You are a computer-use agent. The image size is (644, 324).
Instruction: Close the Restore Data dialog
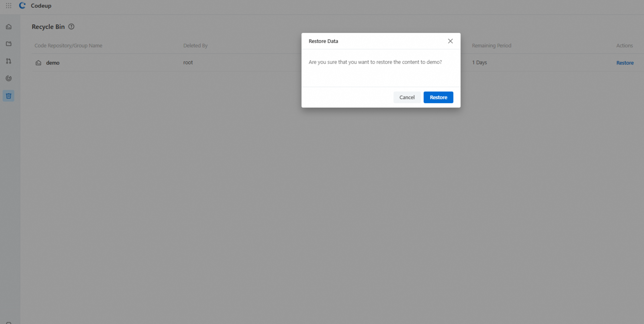click(450, 41)
